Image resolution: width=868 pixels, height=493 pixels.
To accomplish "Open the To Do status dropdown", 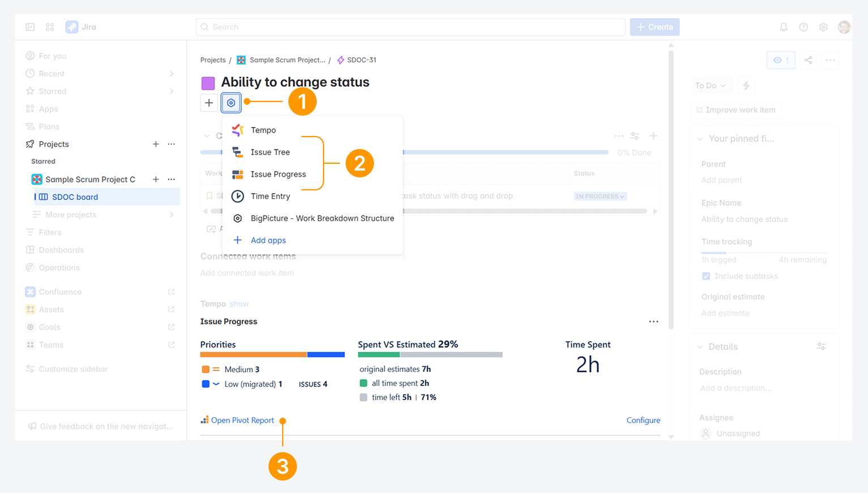I will point(711,86).
